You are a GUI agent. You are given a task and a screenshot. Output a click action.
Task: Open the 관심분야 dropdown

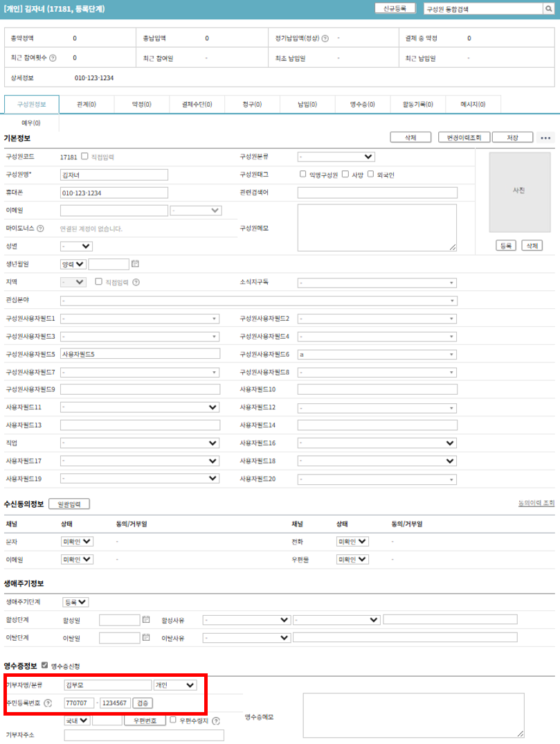(x=258, y=301)
